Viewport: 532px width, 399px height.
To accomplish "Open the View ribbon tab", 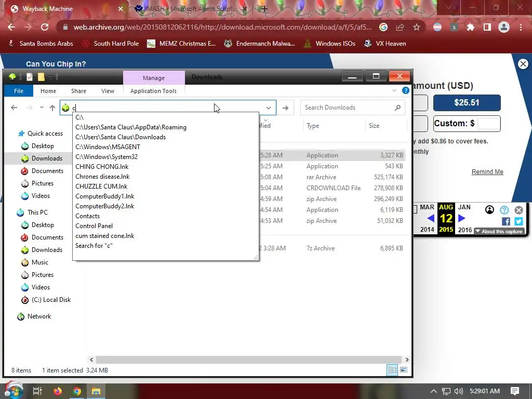I will pyautogui.click(x=108, y=91).
